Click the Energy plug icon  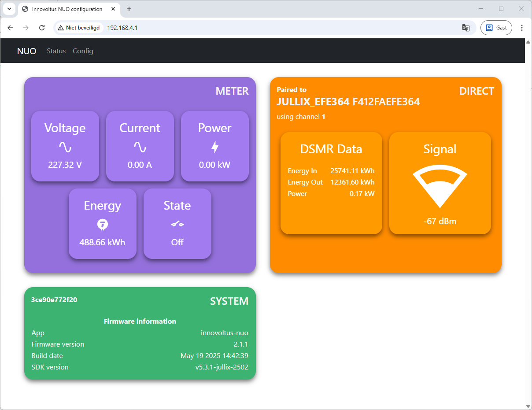coord(102,225)
